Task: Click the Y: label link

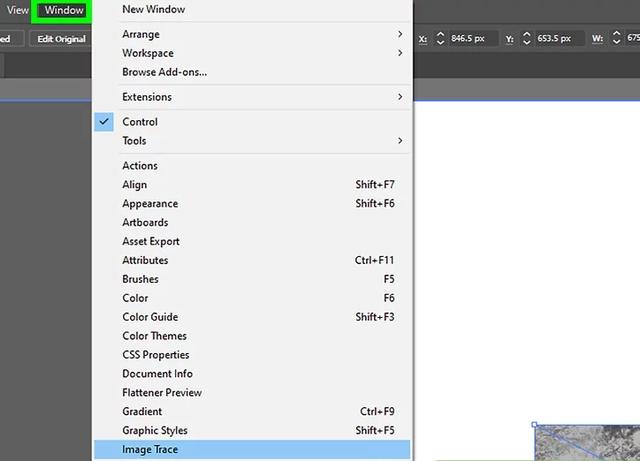Action: (x=509, y=39)
